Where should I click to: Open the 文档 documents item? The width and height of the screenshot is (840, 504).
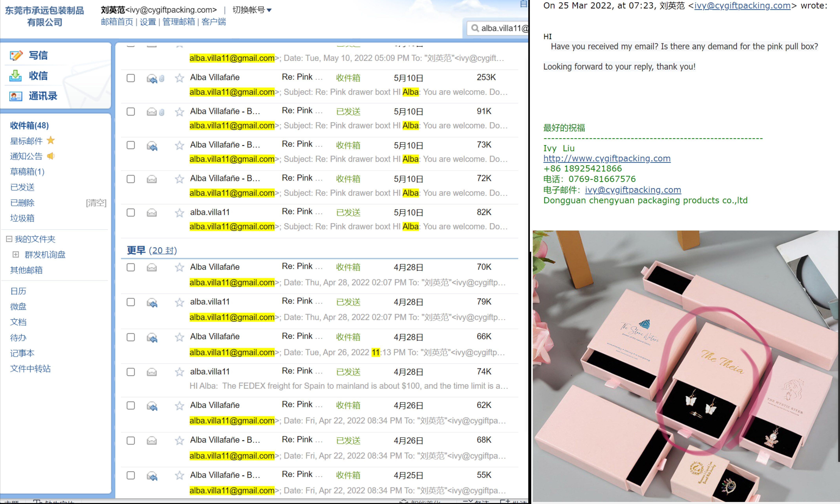pyautogui.click(x=18, y=322)
